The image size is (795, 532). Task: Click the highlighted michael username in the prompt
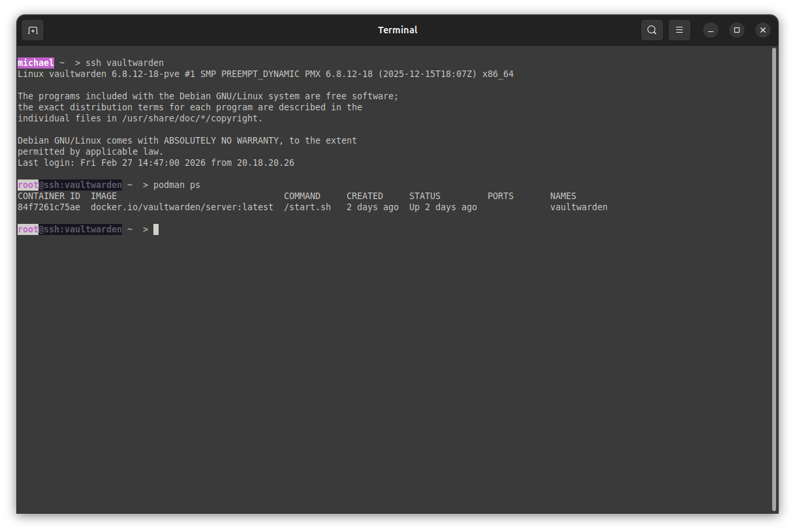tap(35, 63)
